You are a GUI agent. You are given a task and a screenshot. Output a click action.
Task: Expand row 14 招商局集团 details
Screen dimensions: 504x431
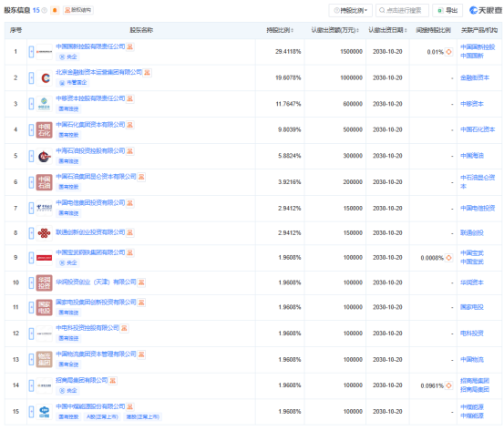[31, 385]
